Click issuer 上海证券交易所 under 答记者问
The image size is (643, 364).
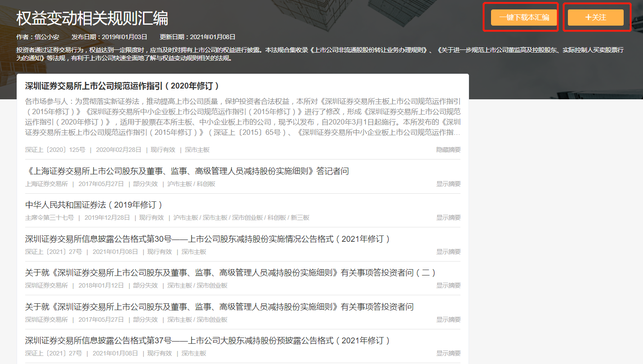coord(47,184)
